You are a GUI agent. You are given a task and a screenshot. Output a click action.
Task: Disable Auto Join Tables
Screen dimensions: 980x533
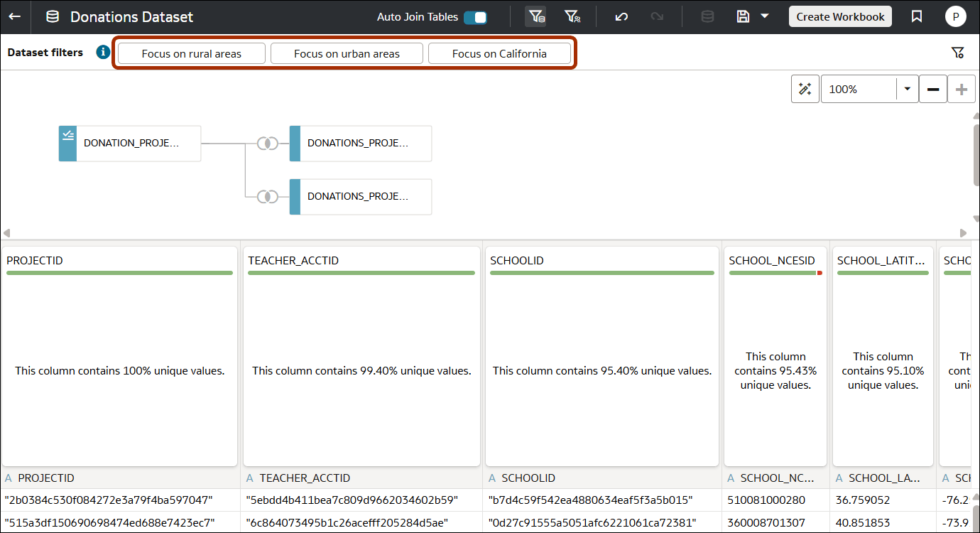point(475,16)
